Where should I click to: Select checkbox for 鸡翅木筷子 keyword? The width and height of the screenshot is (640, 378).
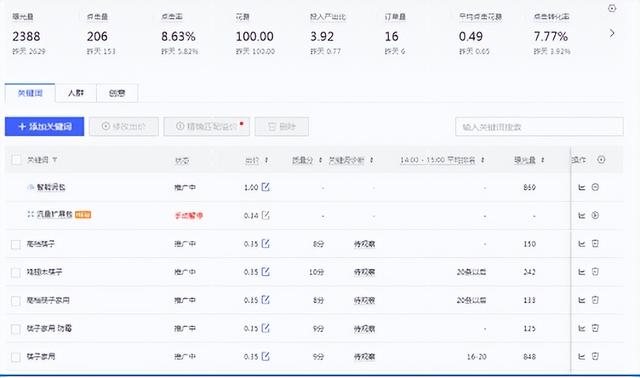(16, 273)
